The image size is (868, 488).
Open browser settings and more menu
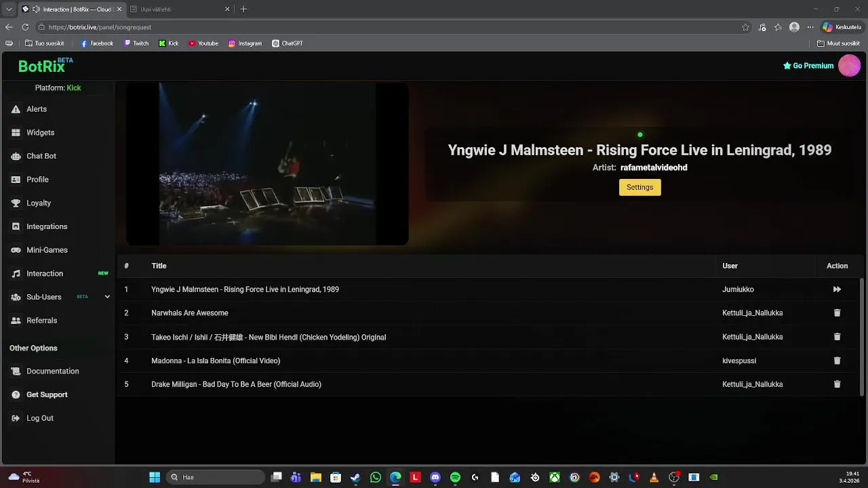point(810,27)
